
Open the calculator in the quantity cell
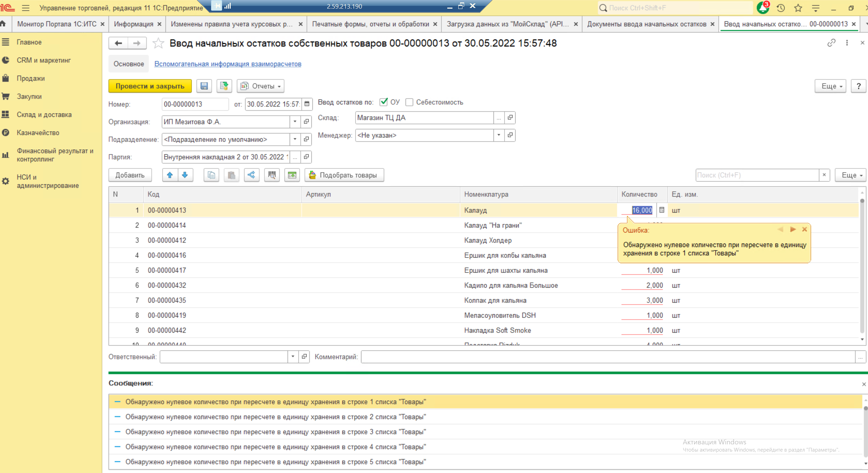pyautogui.click(x=661, y=210)
